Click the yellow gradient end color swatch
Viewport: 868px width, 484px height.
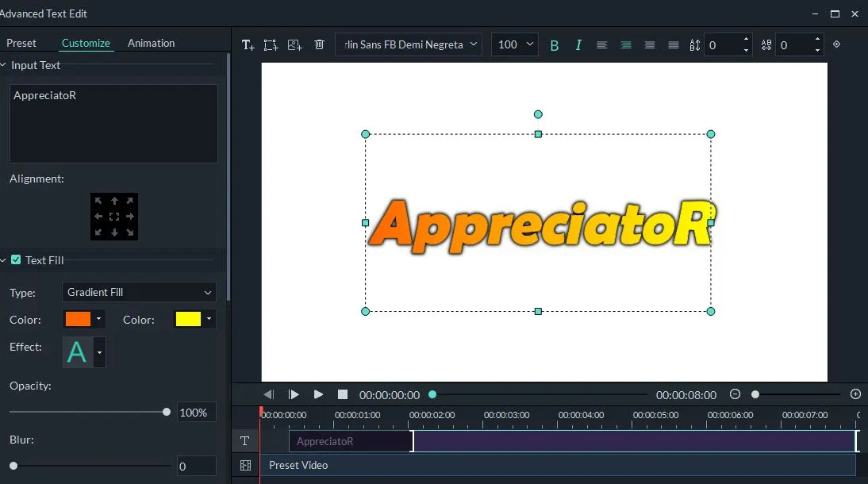click(188, 319)
